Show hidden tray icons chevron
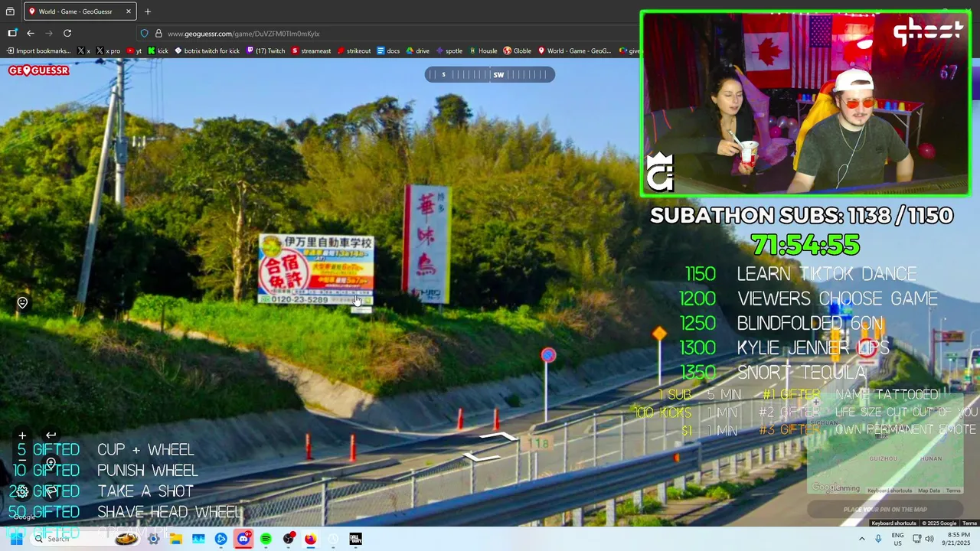The height and width of the screenshot is (551, 980). tap(861, 539)
